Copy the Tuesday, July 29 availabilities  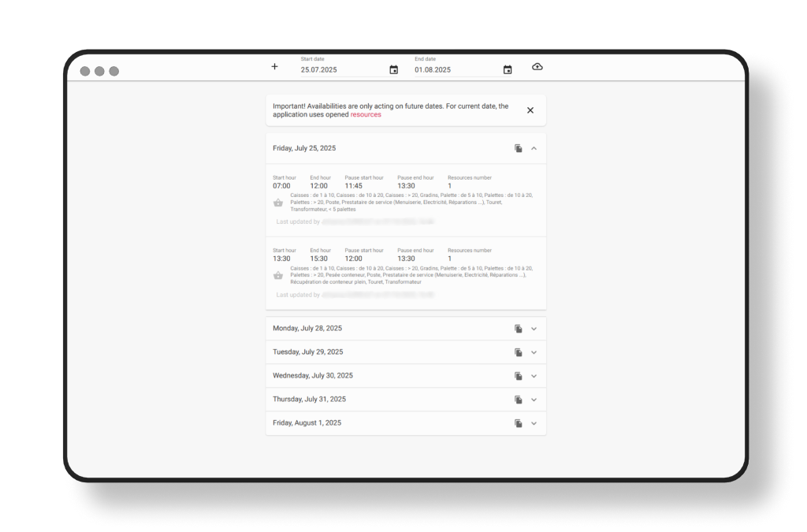click(x=519, y=352)
